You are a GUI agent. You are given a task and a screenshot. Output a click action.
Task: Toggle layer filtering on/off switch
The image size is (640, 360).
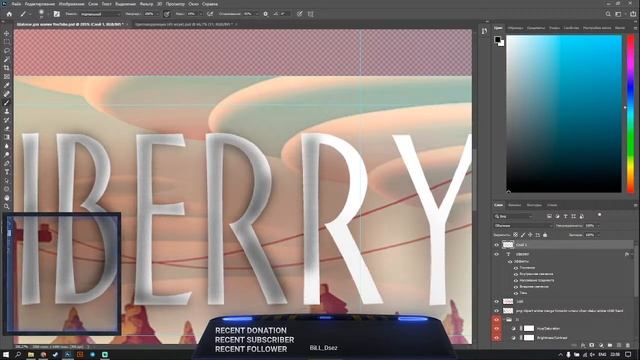click(599, 215)
